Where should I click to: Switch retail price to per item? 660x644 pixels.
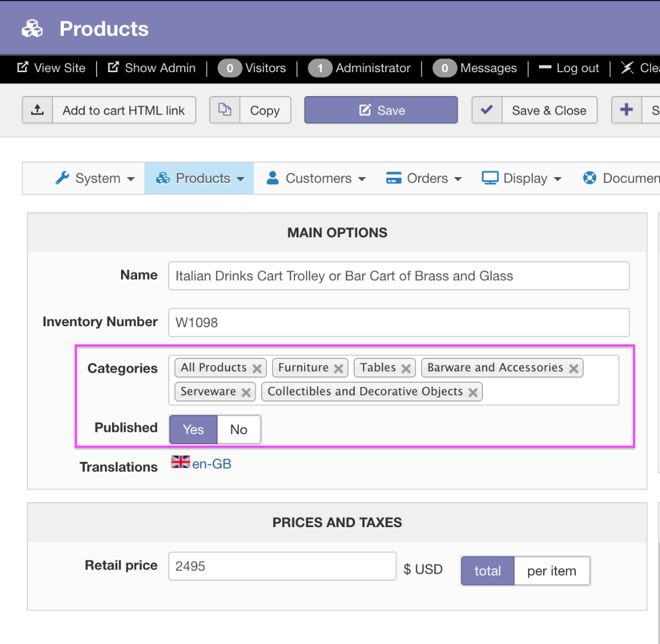(x=551, y=571)
